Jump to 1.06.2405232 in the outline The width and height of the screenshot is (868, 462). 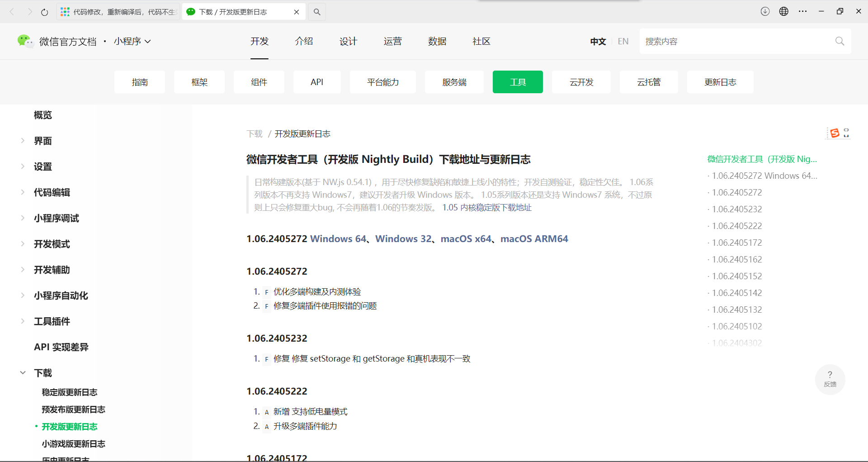point(737,209)
